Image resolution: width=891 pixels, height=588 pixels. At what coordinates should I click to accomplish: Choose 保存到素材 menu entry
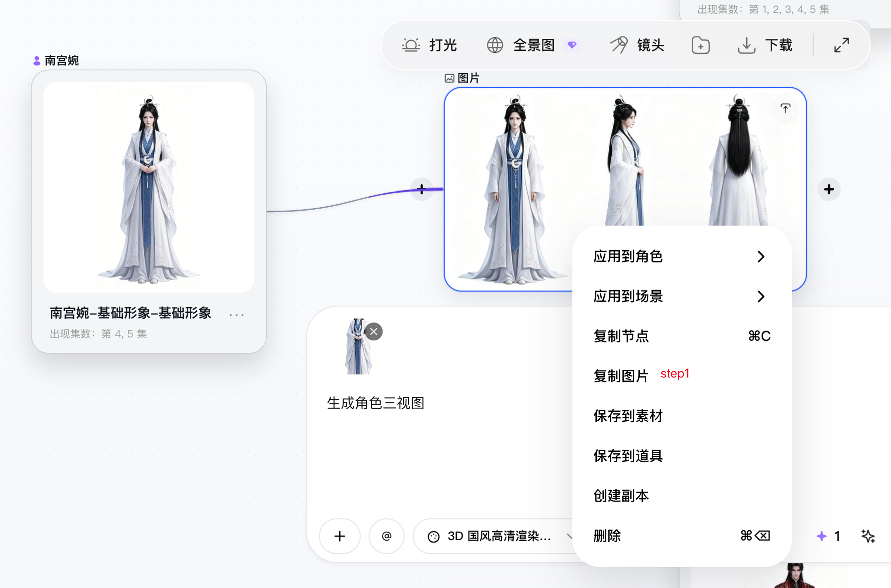coord(628,416)
